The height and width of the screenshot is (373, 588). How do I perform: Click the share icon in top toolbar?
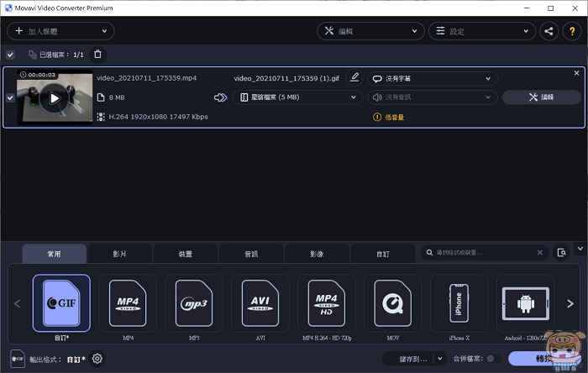pyautogui.click(x=549, y=31)
